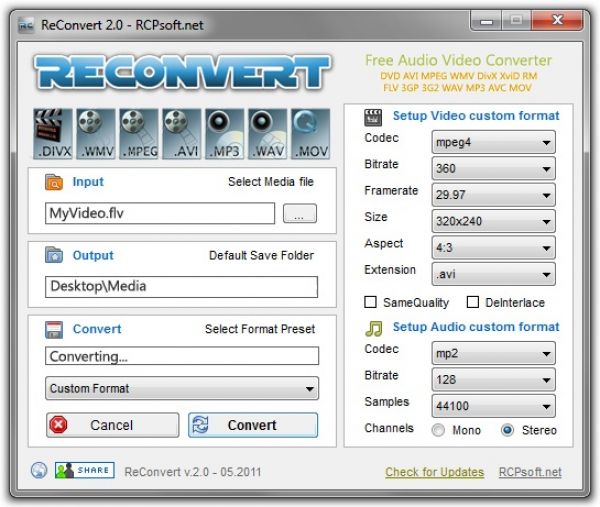Viewport: 600px width, 507px height.
Task: Open the audio Codec mp2 dropdown
Action: click(493, 354)
